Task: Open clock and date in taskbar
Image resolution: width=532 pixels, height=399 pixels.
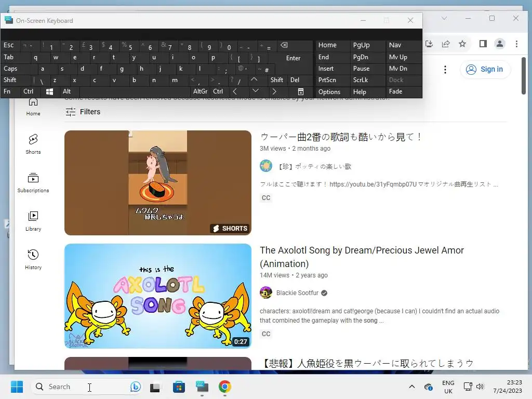Action: point(508,387)
